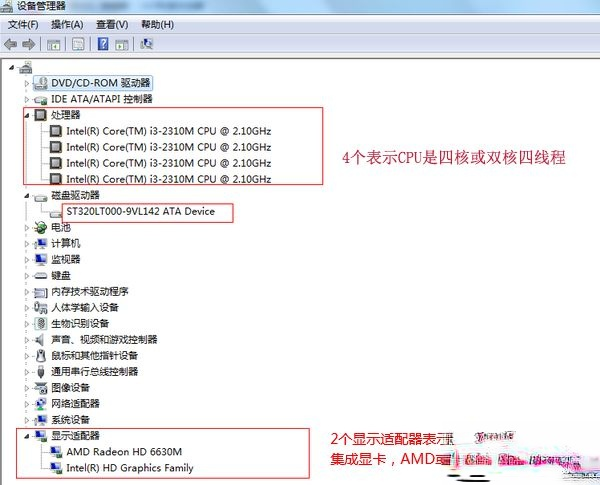The width and height of the screenshot is (600, 485).
Task: Expand the 网络适配器 category
Action: tap(26, 404)
